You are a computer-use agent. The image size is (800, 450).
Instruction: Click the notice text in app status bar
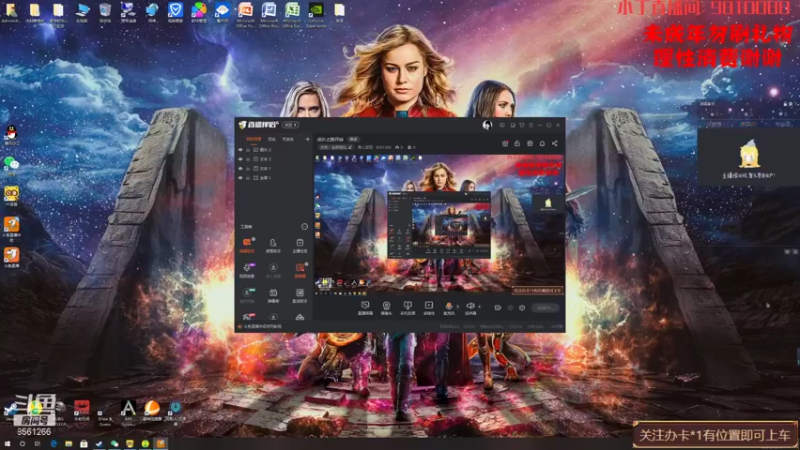(263, 327)
